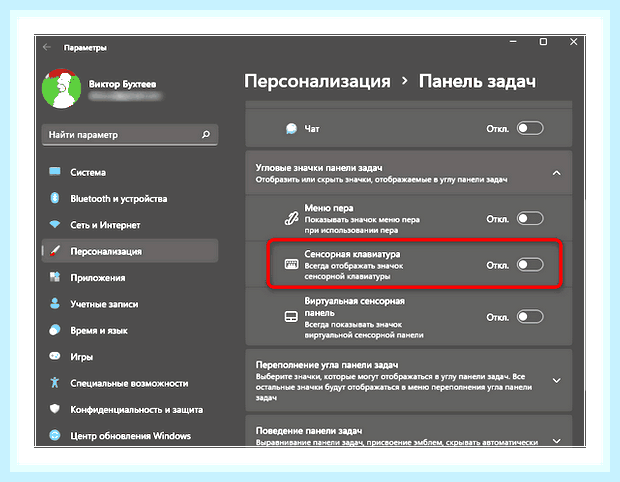Click the Поведение панели задач heading
Viewport: 620px width, 482px height.
point(309,431)
